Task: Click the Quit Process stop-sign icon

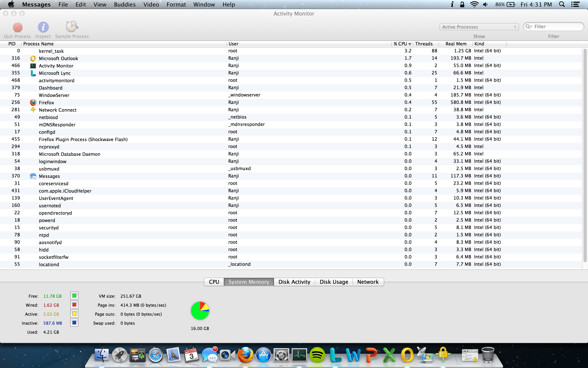Action: (x=18, y=27)
